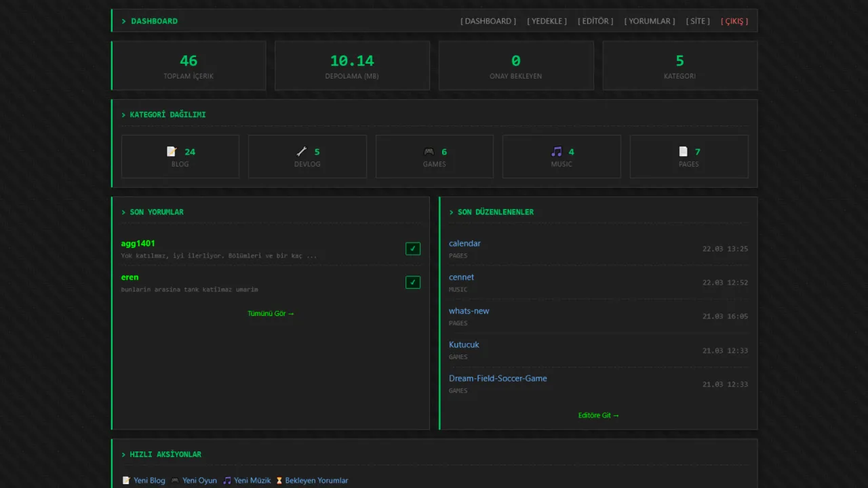The height and width of the screenshot is (488, 868).
Task: Select the Onay Bekleyen stat card
Action: [515, 66]
